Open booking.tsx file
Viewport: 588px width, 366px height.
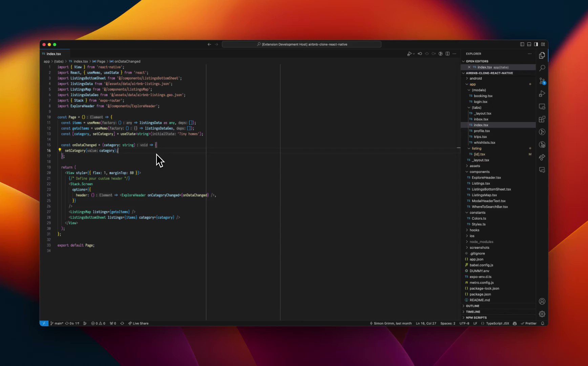click(498, 96)
